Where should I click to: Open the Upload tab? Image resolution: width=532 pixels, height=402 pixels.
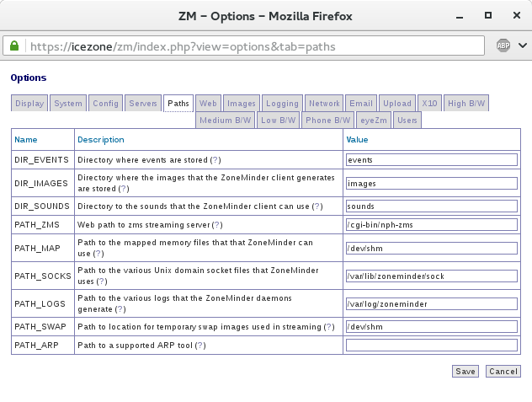397,104
